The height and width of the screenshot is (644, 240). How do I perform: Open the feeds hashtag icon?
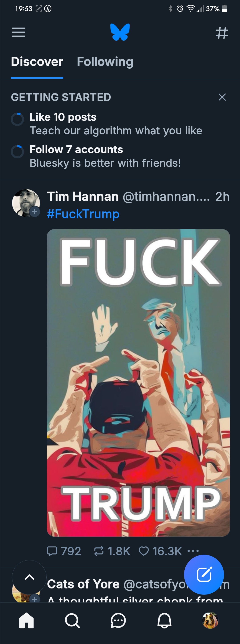[x=222, y=33]
